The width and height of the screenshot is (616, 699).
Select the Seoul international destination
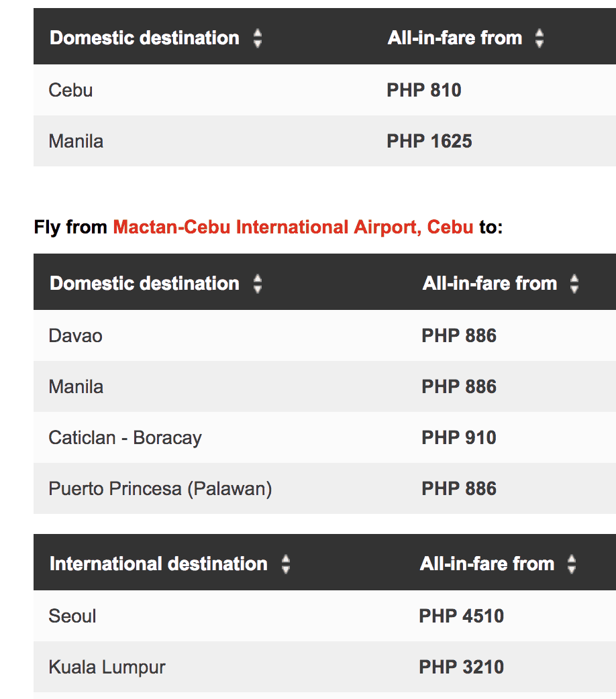click(x=72, y=616)
